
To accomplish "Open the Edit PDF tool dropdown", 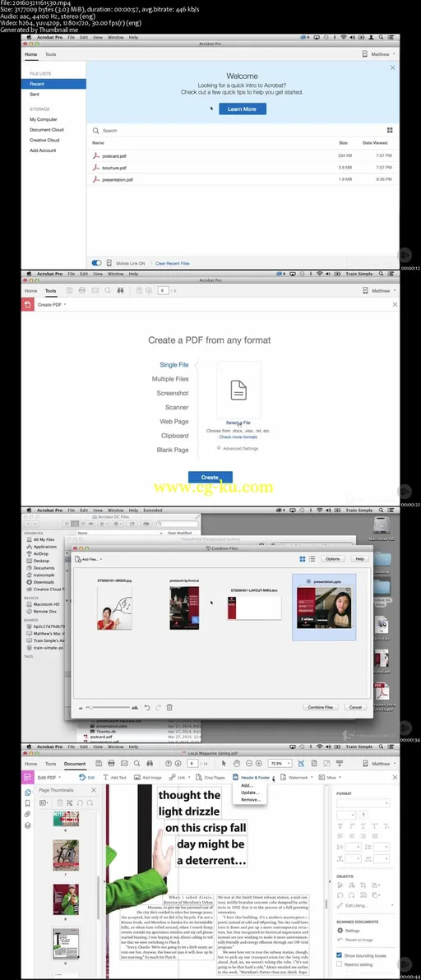I will pyautogui.click(x=61, y=778).
